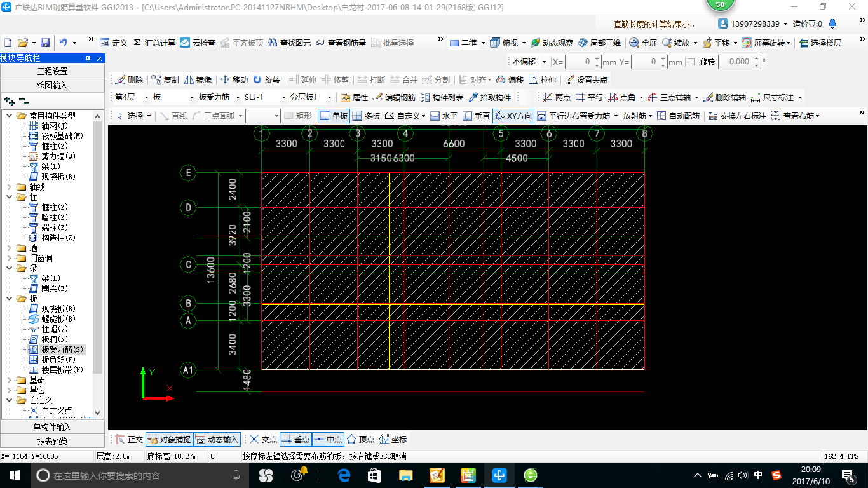The width and height of the screenshot is (868, 488).
Task: Click 删除辅轴 delete auxiliary axis
Action: (x=724, y=97)
